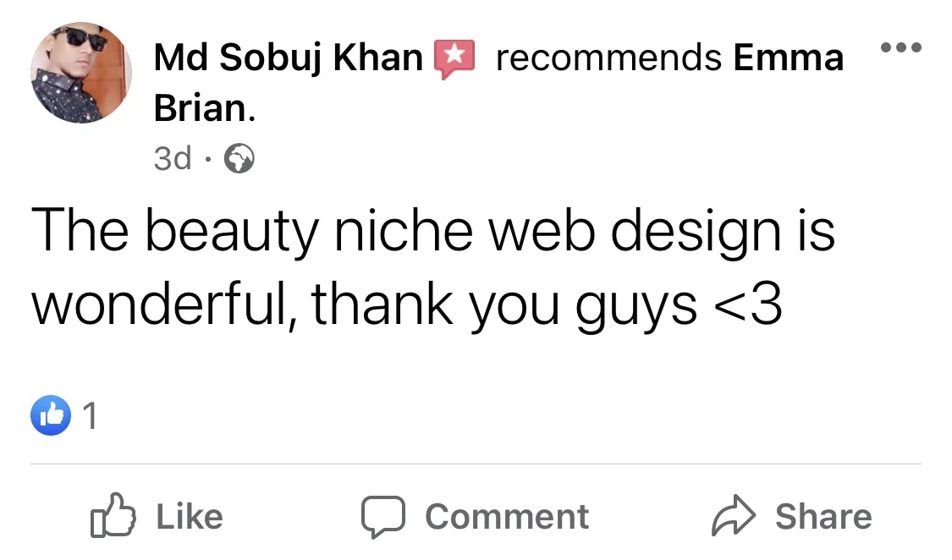This screenshot has height=560, width=952.
Task: View the reaction count "1"
Action: (x=91, y=416)
